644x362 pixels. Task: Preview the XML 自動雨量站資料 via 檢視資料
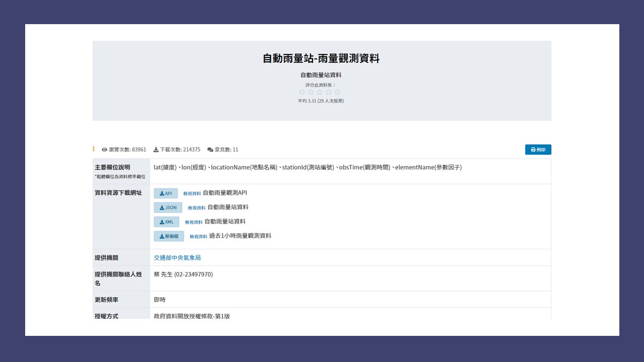pos(195,222)
